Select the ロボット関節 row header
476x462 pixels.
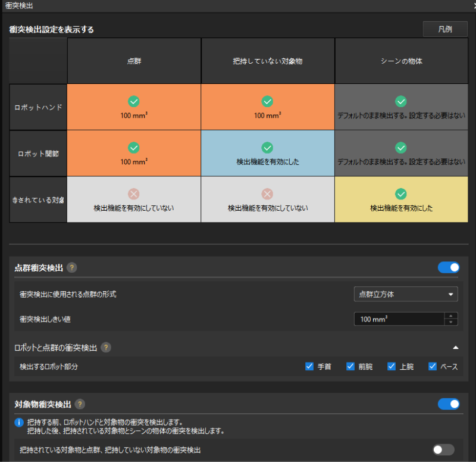[x=38, y=154]
